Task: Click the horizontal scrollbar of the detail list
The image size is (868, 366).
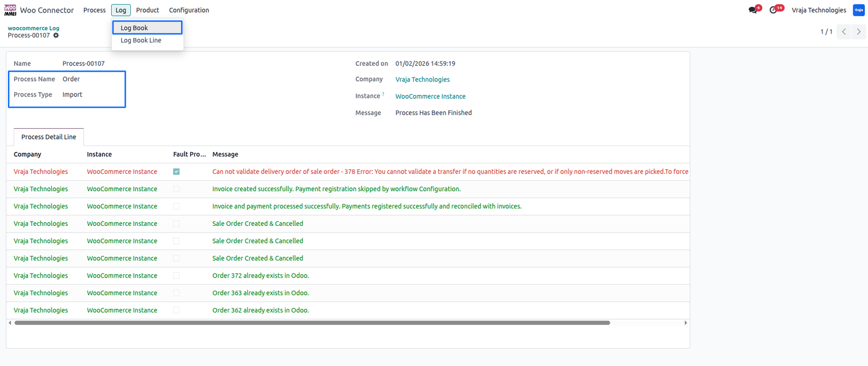Action: click(x=312, y=323)
